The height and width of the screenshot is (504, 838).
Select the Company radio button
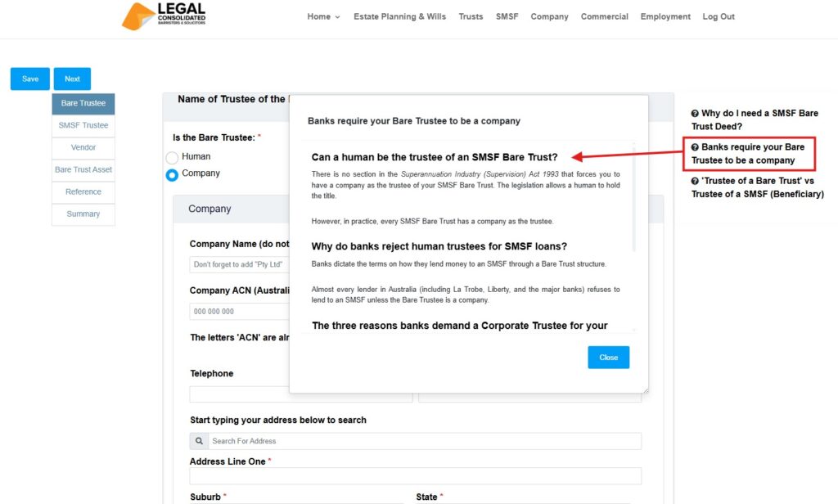point(172,173)
